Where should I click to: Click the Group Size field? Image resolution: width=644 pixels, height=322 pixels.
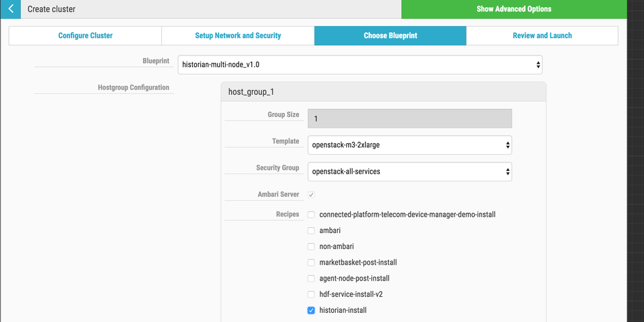click(x=409, y=119)
